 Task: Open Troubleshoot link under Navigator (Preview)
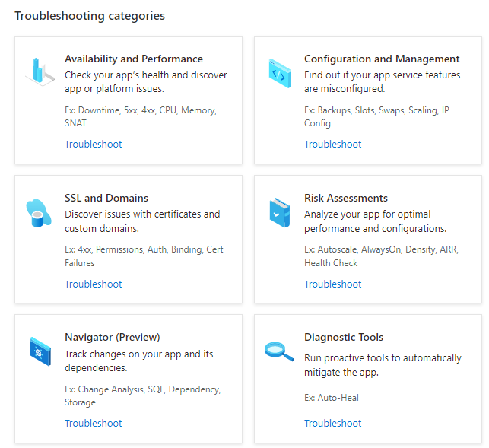pos(94,423)
